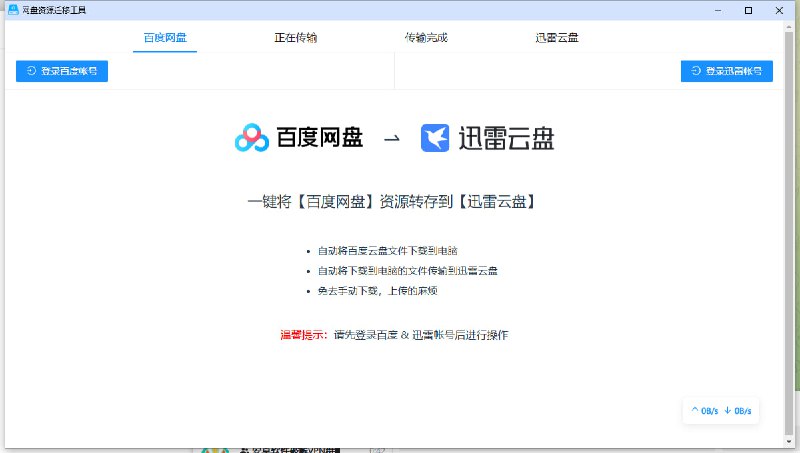Click the heading 一键将【百度网盘】资源转存到【迅雷云盘】
The width and height of the screenshot is (800, 453).
[392, 202]
